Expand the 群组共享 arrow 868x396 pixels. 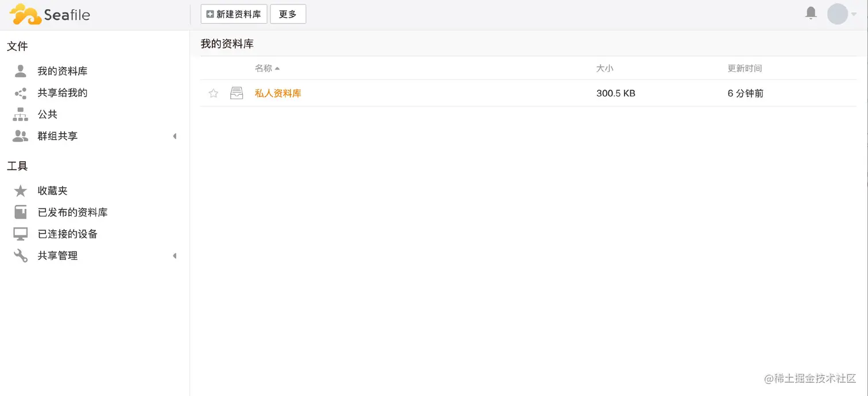tap(175, 137)
